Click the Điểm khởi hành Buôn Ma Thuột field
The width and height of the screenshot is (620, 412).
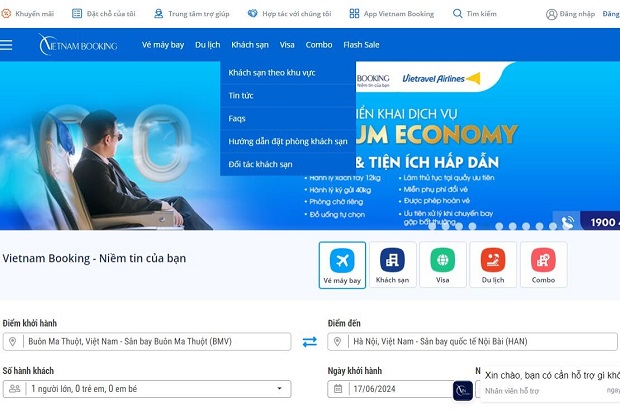point(147,342)
